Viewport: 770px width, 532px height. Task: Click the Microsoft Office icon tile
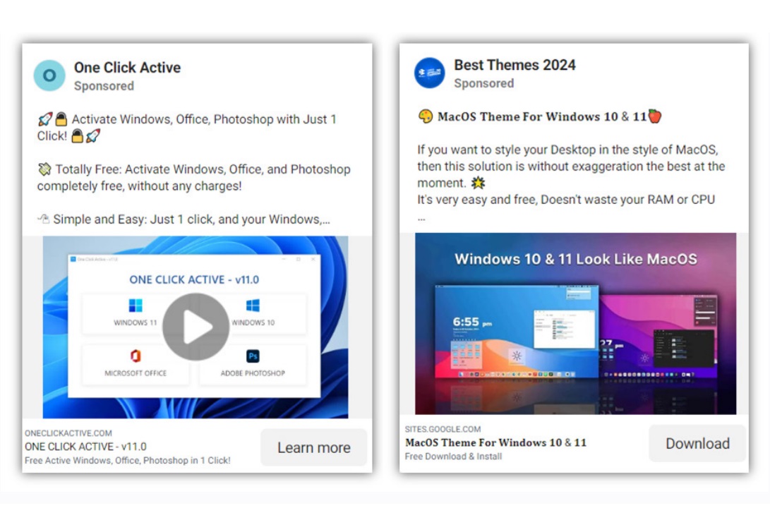[x=136, y=363]
